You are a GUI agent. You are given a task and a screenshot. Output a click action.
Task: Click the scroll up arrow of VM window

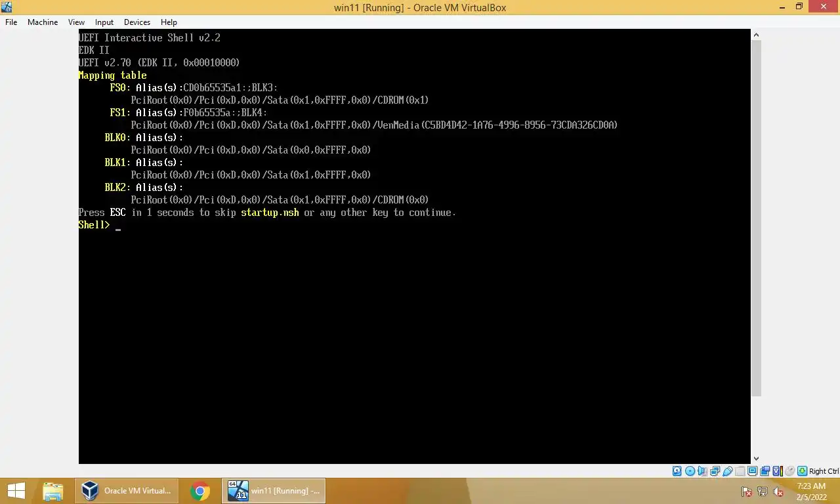[x=756, y=35]
